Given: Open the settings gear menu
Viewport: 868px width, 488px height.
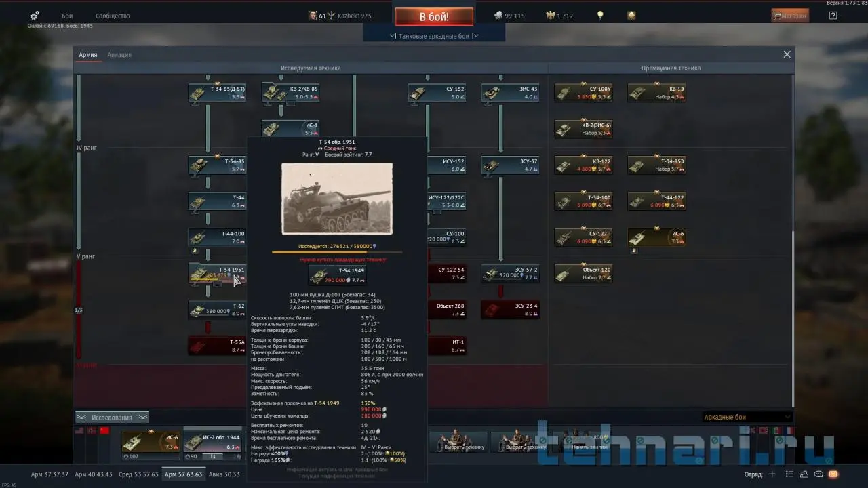Looking at the screenshot, I should click(35, 15).
